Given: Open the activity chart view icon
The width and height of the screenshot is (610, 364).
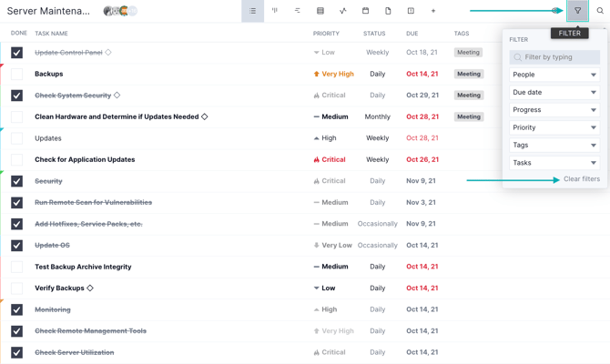Looking at the screenshot, I should 342,11.
